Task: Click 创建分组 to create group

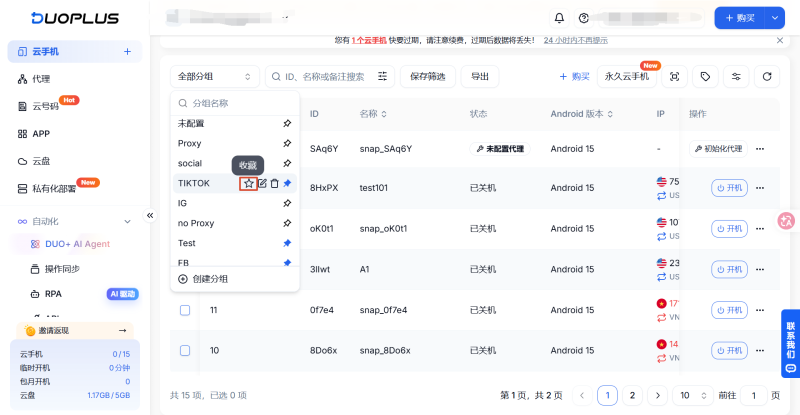Action: [x=203, y=279]
